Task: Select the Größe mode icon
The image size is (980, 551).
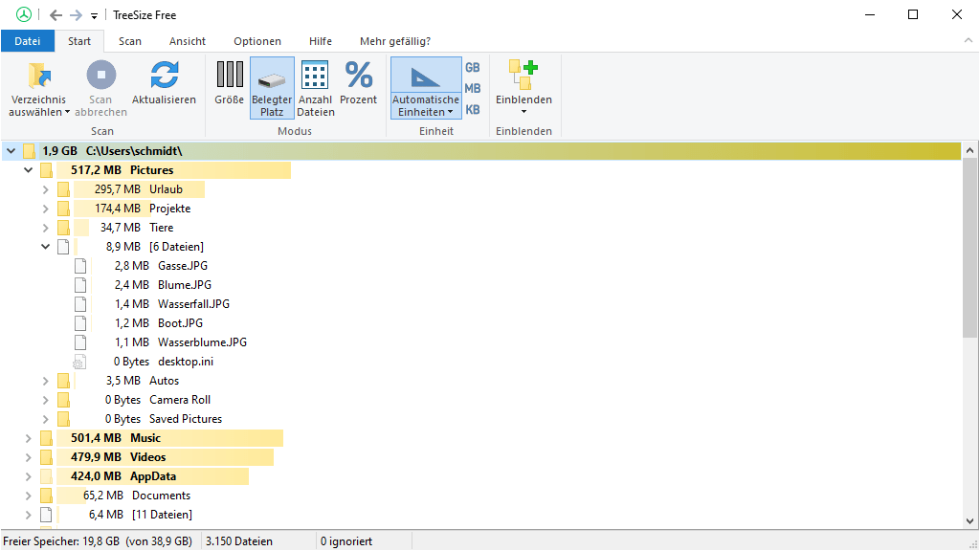Action: click(229, 76)
